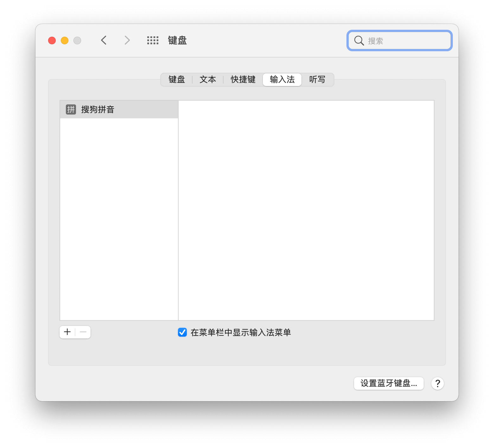Click the magnifying glass search icon
Viewport: 494px width, 448px height.
[x=359, y=40]
